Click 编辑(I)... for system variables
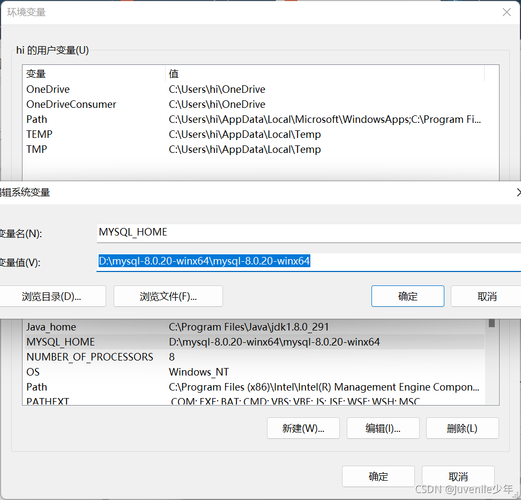This screenshot has height=500, width=521. coord(383,428)
